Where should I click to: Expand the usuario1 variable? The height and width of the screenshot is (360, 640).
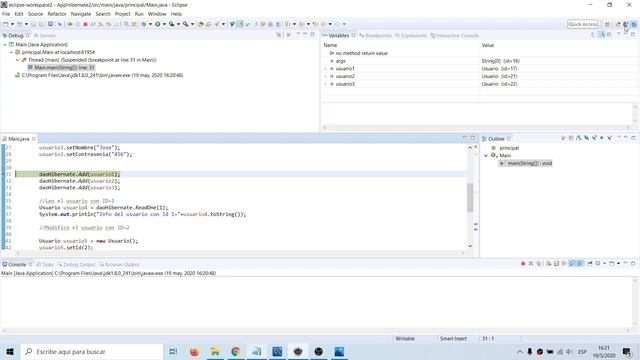pos(325,69)
